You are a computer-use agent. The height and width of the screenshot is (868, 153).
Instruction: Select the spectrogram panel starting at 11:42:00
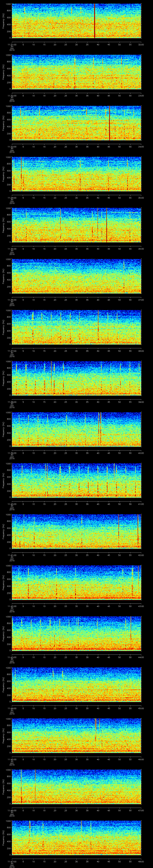tap(77, 582)
